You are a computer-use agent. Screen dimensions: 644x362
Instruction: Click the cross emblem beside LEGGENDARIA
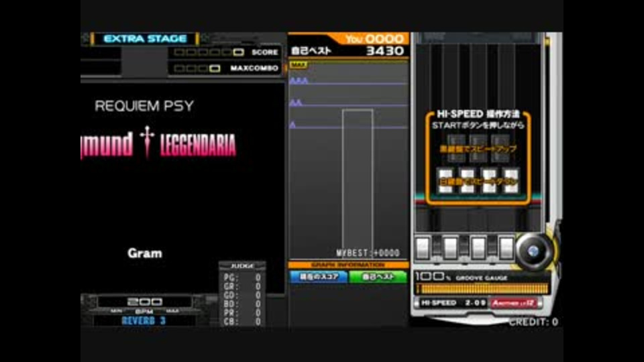pyautogui.click(x=147, y=141)
